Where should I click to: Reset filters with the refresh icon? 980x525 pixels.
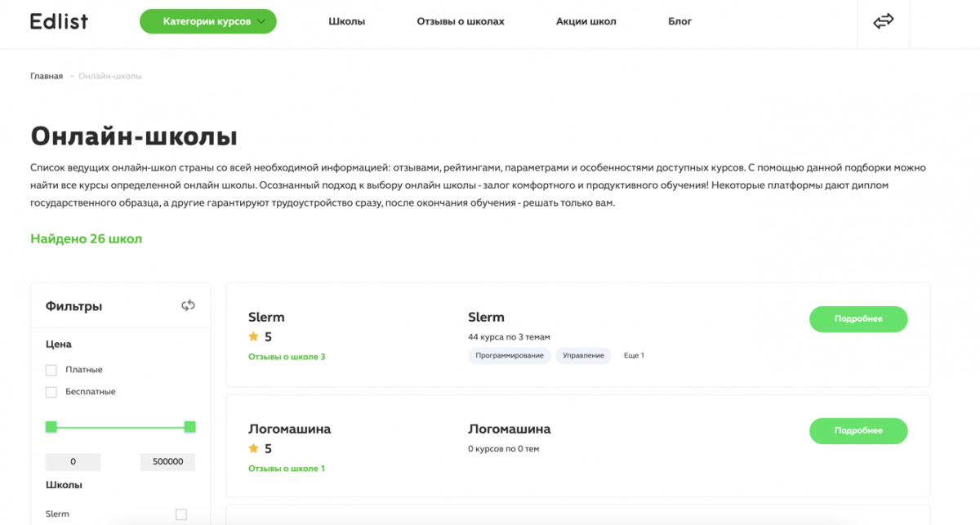coord(188,305)
